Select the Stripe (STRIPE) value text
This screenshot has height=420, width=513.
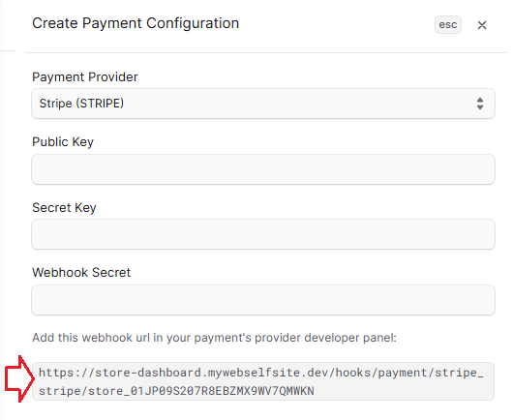pos(81,104)
